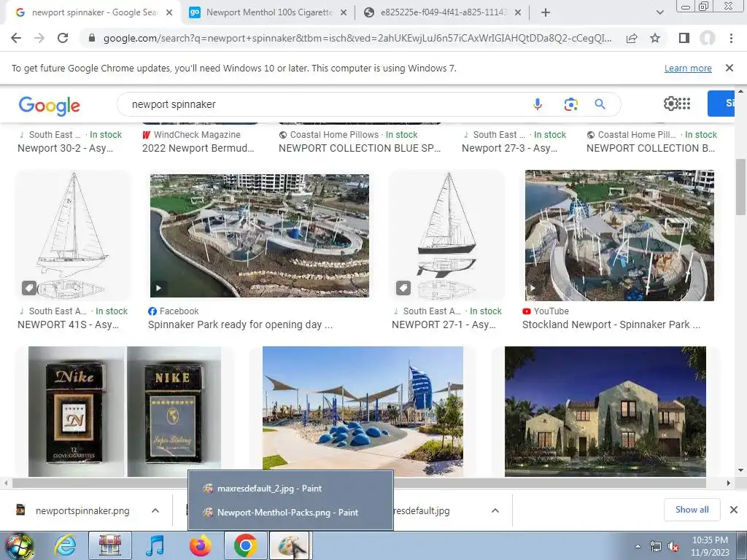This screenshot has width=747, height=560.
Task: Reload the page with the refresh icon
Action: pyautogui.click(x=63, y=38)
